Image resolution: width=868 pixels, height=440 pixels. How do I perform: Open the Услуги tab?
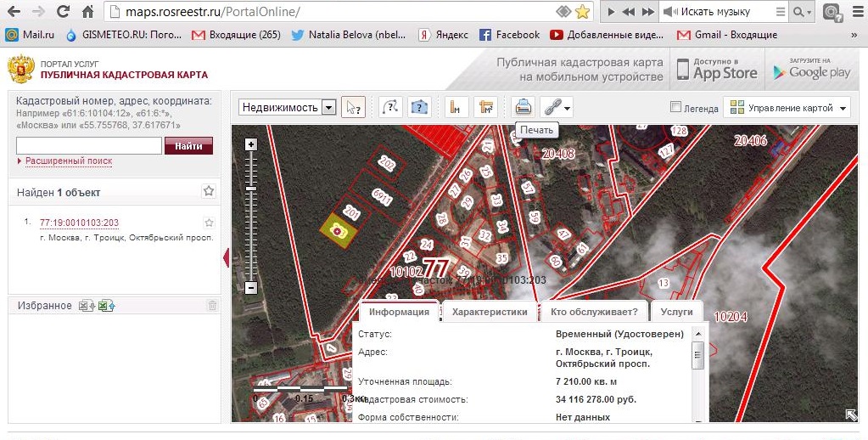(x=676, y=312)
